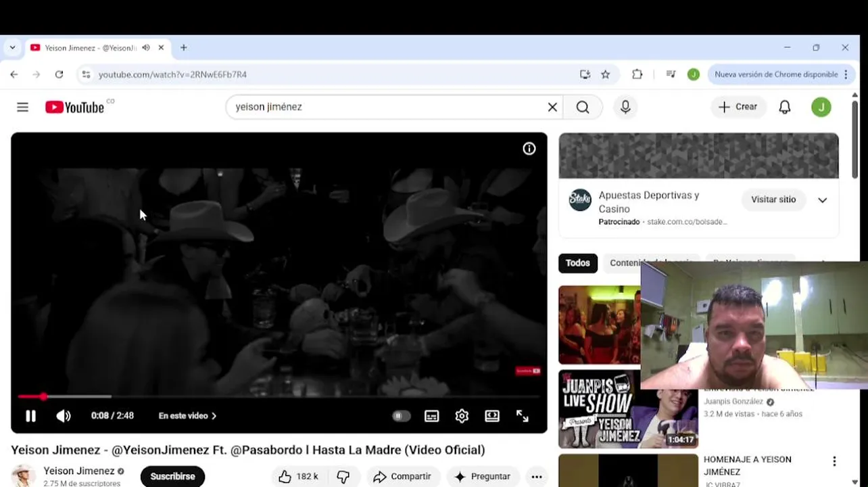Click the Preguntar button
The height and width of the screenshot is (487, 868).
click(x=483, y=476)
